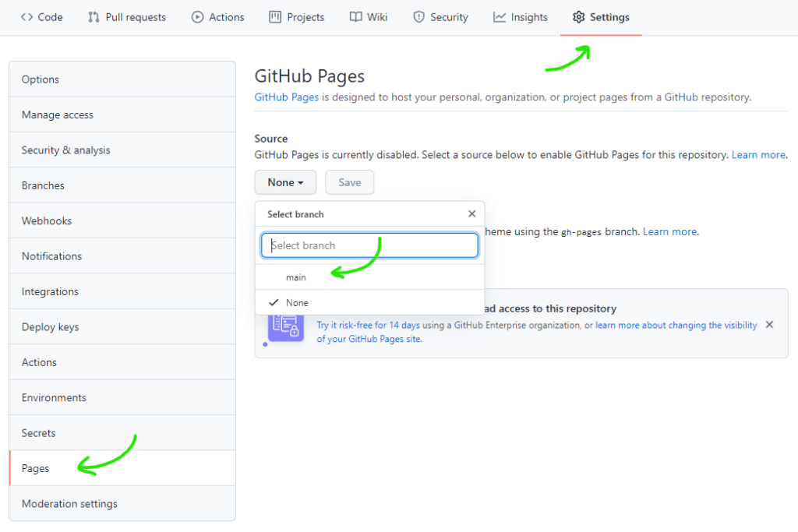The image size is (798, 532).
Task: Open Webhooks settings
Action: [122, 220]
